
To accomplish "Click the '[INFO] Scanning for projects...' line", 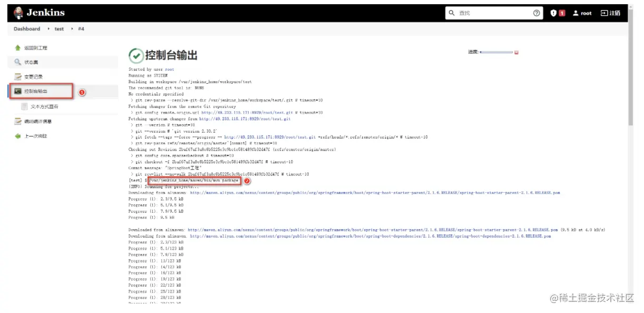I will coord(164,187).
